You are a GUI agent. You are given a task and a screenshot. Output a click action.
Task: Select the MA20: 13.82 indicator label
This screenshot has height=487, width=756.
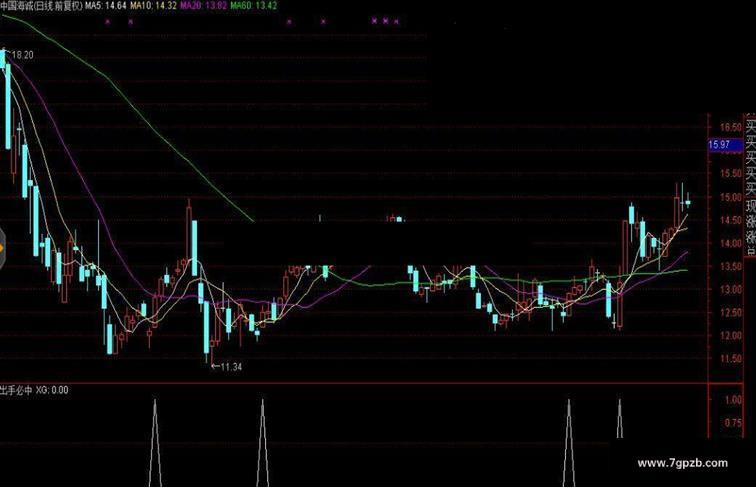(204, 6)
